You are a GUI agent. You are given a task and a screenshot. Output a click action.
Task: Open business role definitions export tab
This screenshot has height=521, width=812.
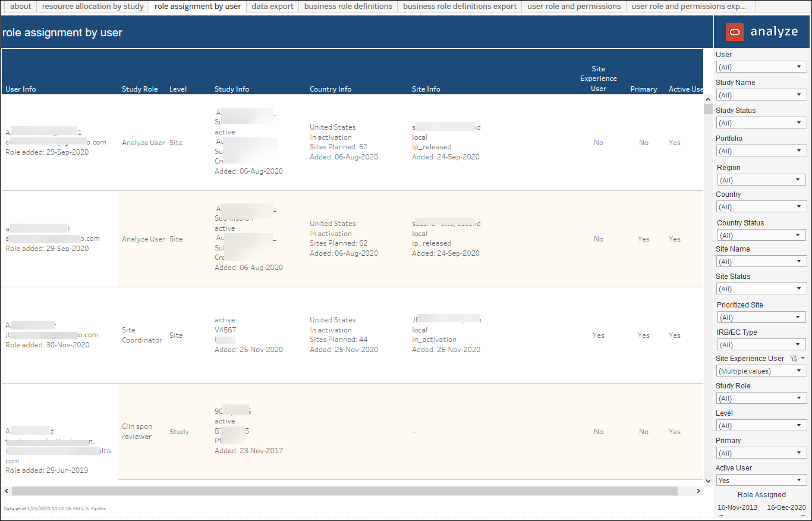point(459,7)
